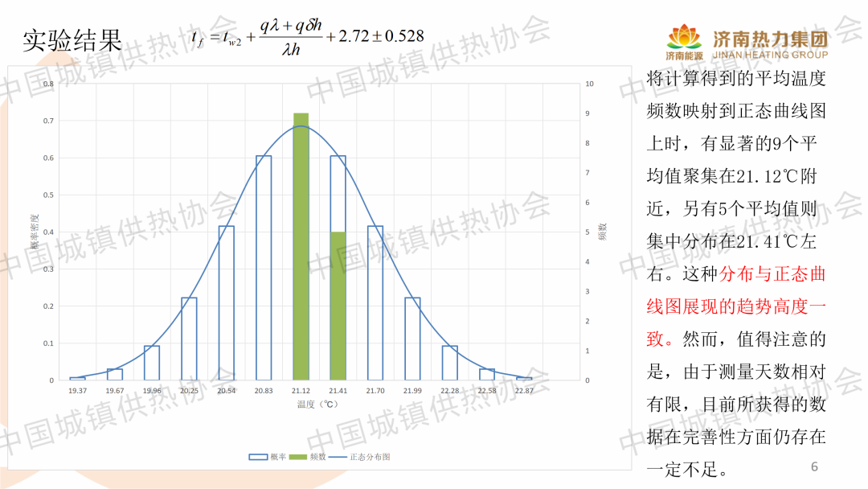The width and height of the screenshot is (868, 489).
Task: Click the outlined probability bar at 20.54
Action: (x=227, y=303)
